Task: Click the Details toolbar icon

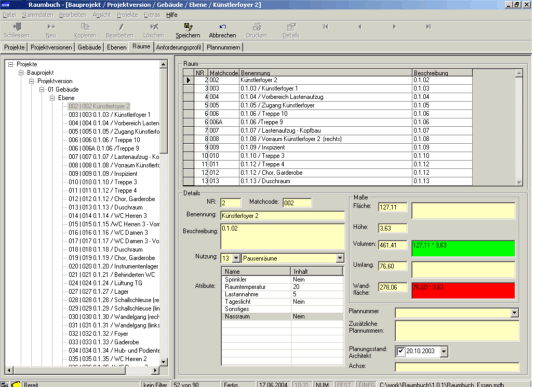Action: point(291,27)
